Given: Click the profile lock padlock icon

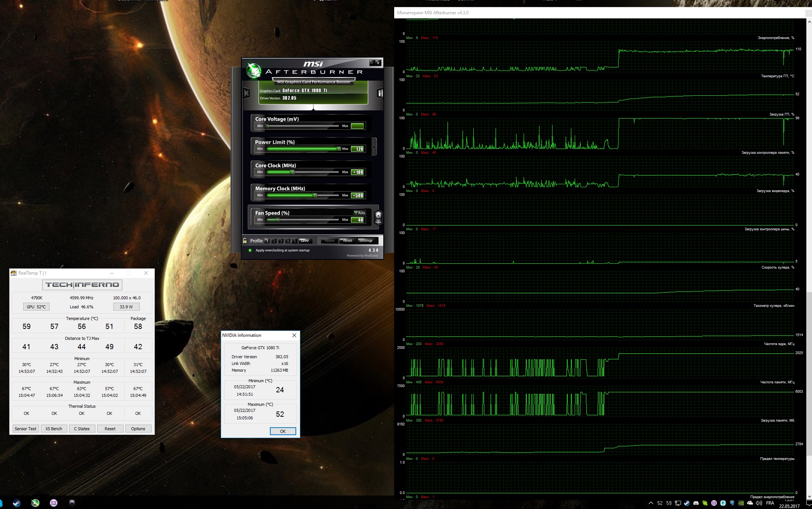Looking at the screenshot, I should [245, 240].
